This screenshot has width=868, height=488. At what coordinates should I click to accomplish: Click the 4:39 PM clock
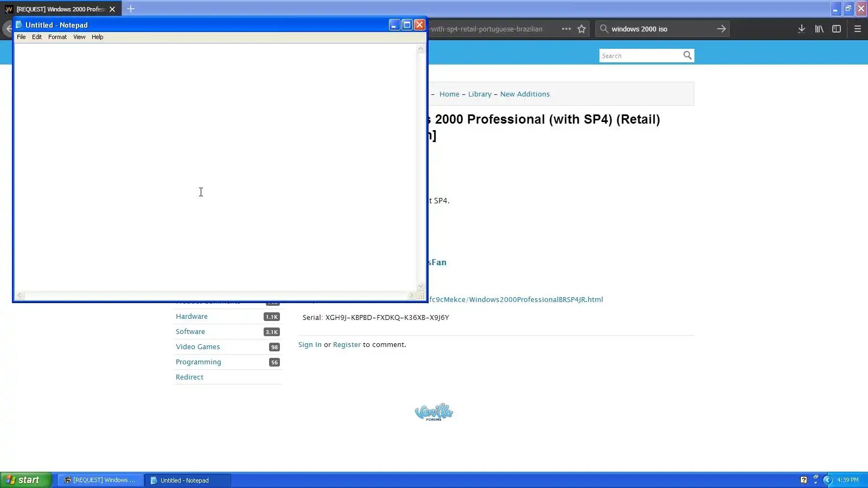(x=848, y=480)
